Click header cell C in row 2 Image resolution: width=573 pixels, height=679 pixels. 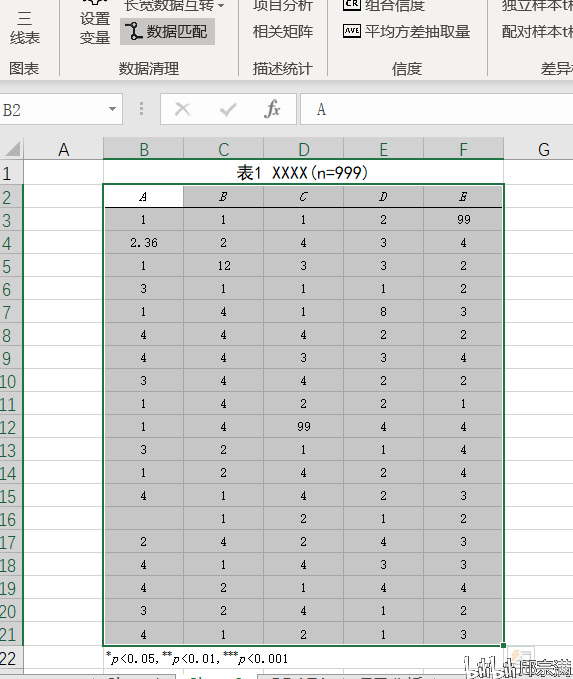(x=304, y=197)
